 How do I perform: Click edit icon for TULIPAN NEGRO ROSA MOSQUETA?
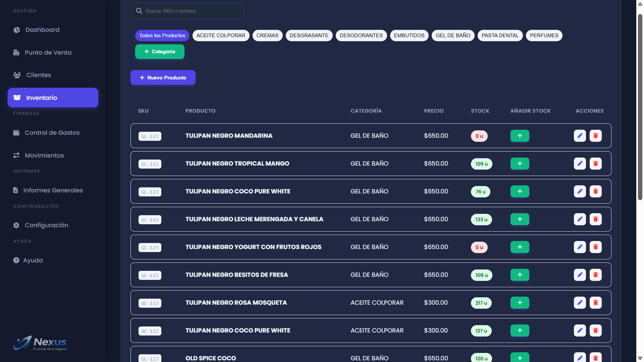tap(580, 303)
